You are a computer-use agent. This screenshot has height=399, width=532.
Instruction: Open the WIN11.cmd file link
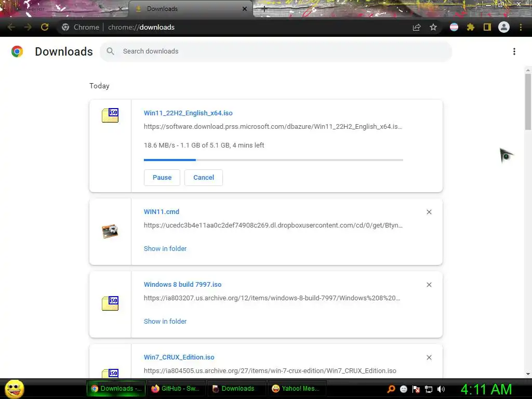click(x=162, y=212)
